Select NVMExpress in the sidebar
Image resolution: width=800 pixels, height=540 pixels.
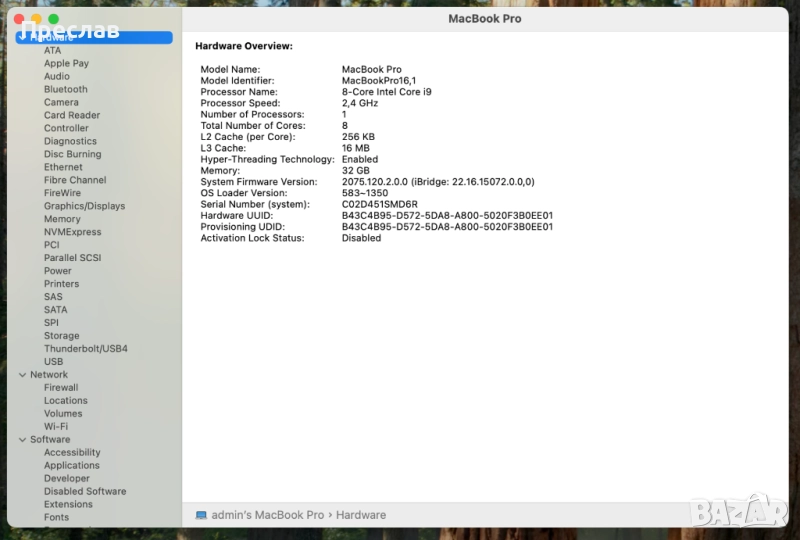[x=72, y=232]
